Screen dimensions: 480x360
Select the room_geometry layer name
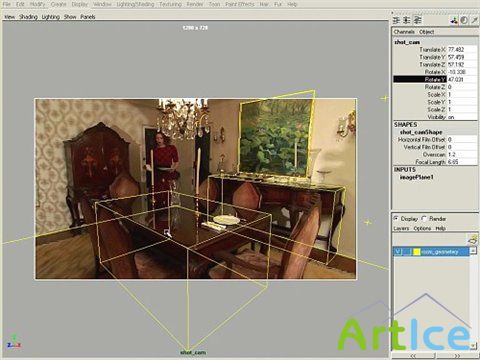(440, 252)
